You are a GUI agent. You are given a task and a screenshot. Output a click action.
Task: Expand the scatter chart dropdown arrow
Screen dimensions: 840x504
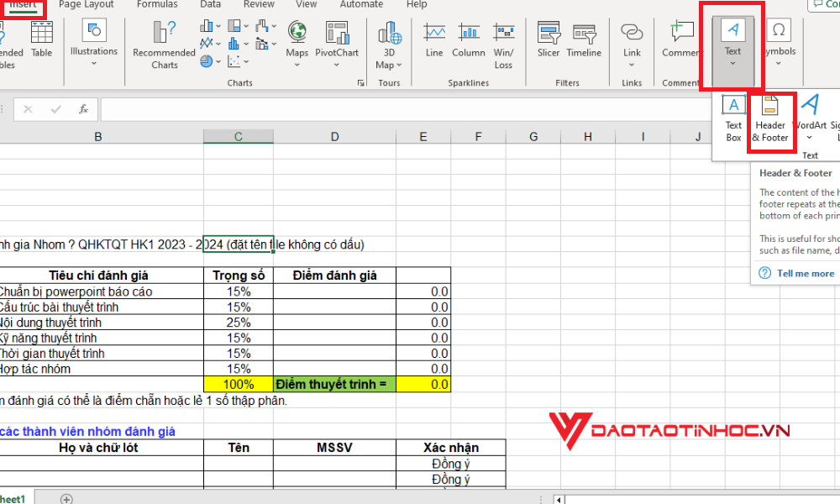pos(246,61)
